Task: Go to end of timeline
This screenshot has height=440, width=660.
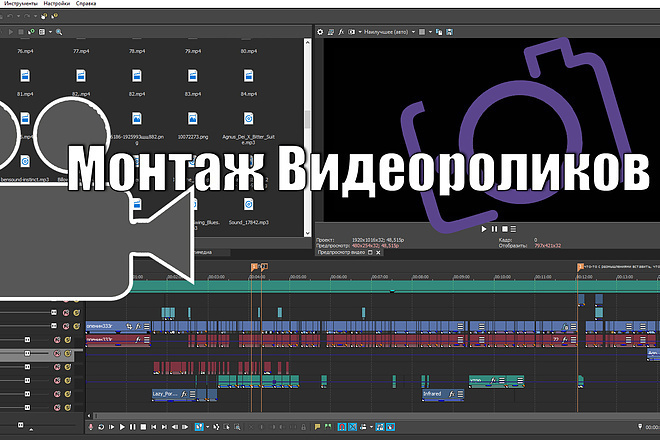Action: 164,427
